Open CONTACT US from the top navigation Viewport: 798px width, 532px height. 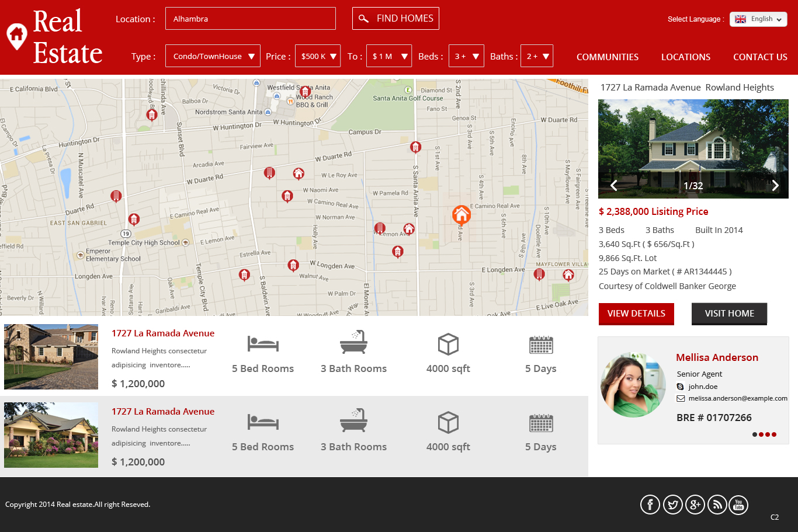760,57
